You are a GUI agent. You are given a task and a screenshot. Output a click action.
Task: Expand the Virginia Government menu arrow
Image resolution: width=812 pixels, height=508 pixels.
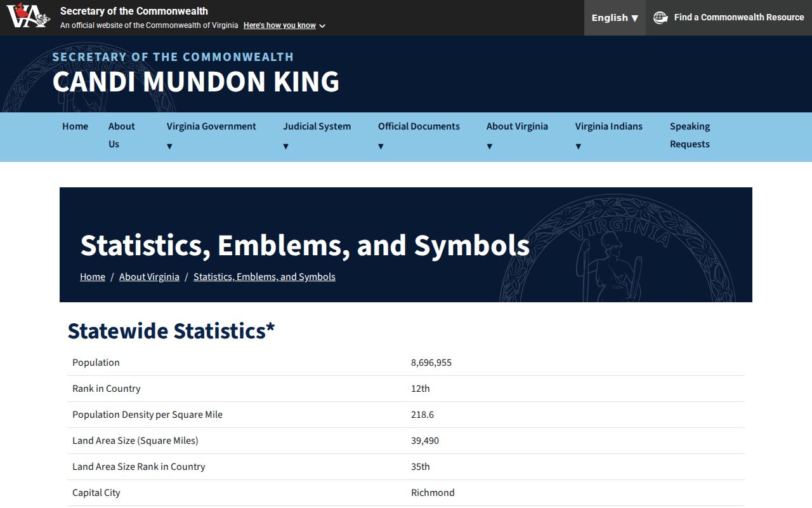tap(169, 146)
